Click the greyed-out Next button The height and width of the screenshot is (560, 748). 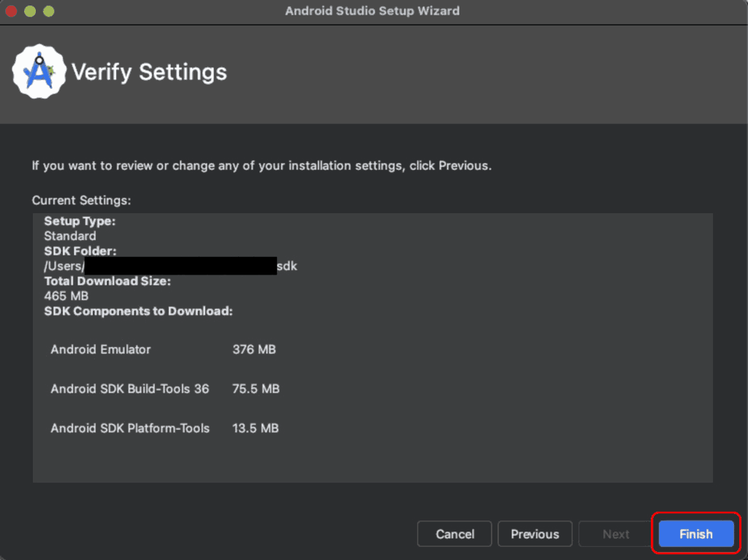615,534
